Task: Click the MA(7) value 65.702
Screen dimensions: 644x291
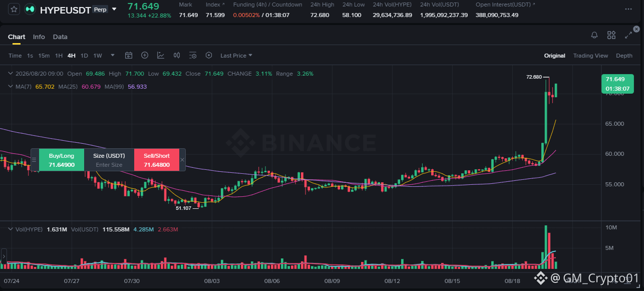Action: coord(45,87)
